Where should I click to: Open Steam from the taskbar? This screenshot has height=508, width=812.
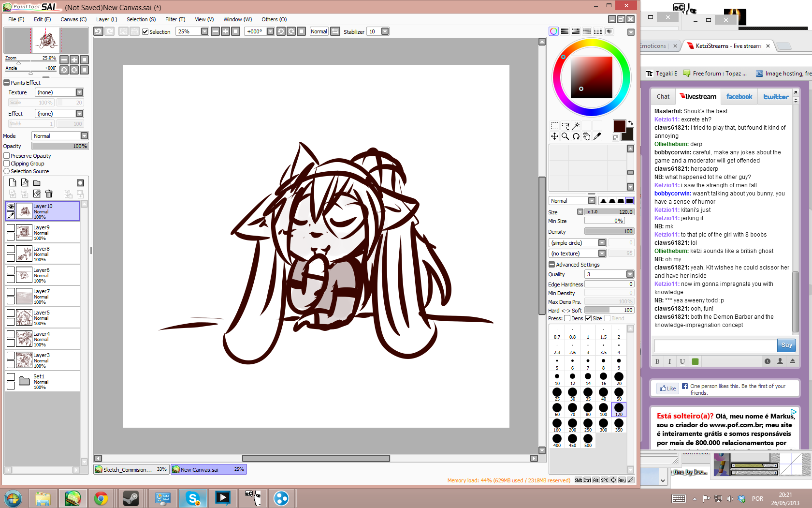[x=131, y=498]
